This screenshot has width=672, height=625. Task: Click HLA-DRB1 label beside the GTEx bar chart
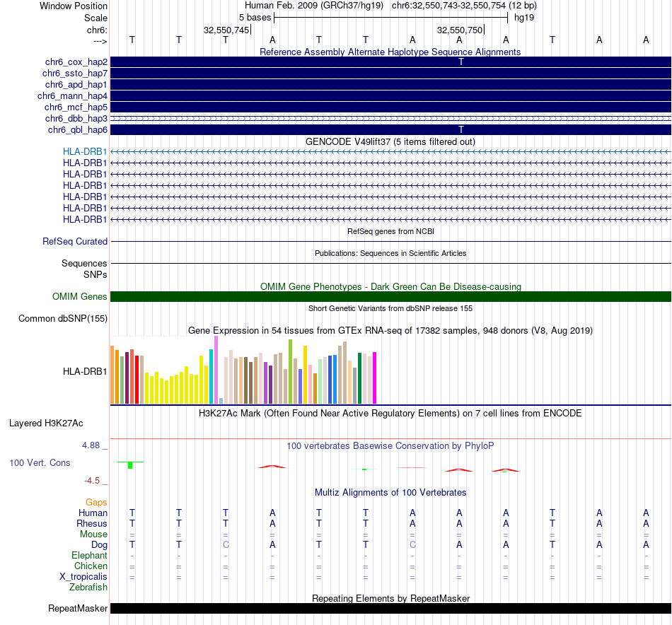click(x=85, y=371)
